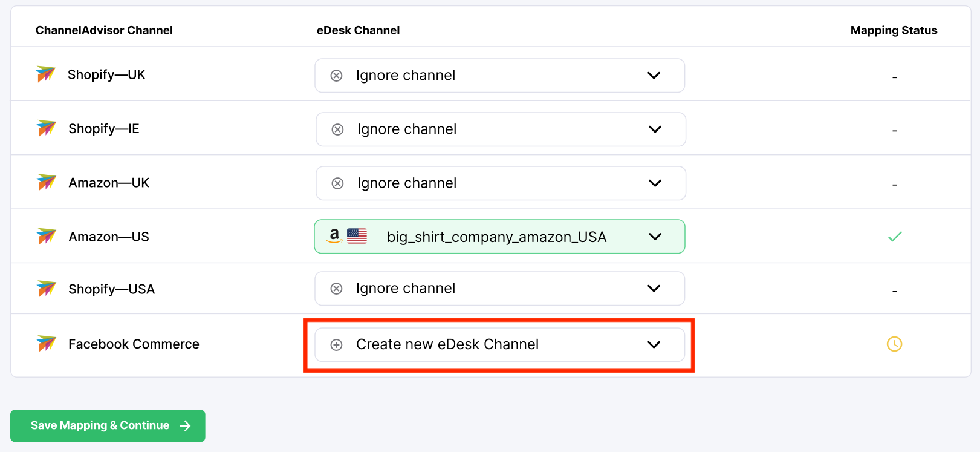Click the yellow clock pending status icon
980x452 pixels.
pos(894,344)
